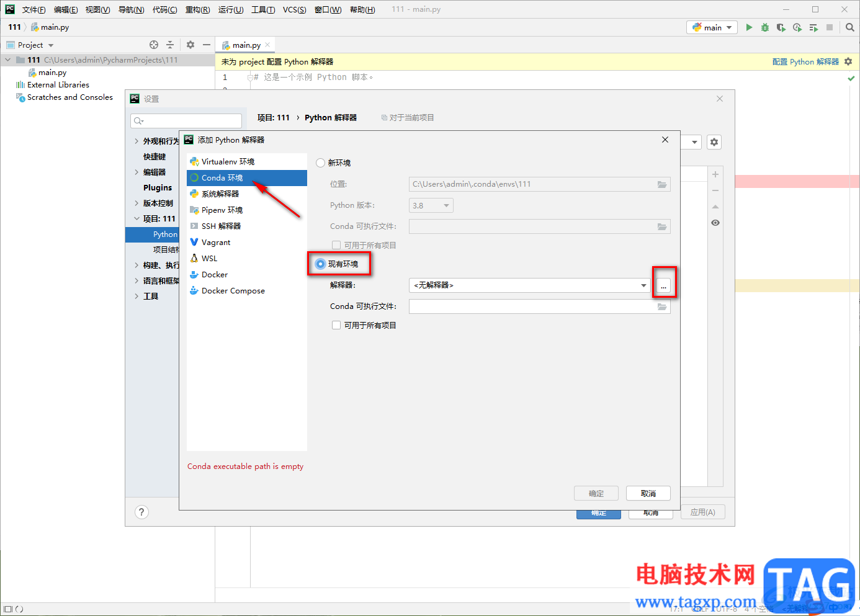Expand 编辑器 settings category
860x616 pixels.
137,172
